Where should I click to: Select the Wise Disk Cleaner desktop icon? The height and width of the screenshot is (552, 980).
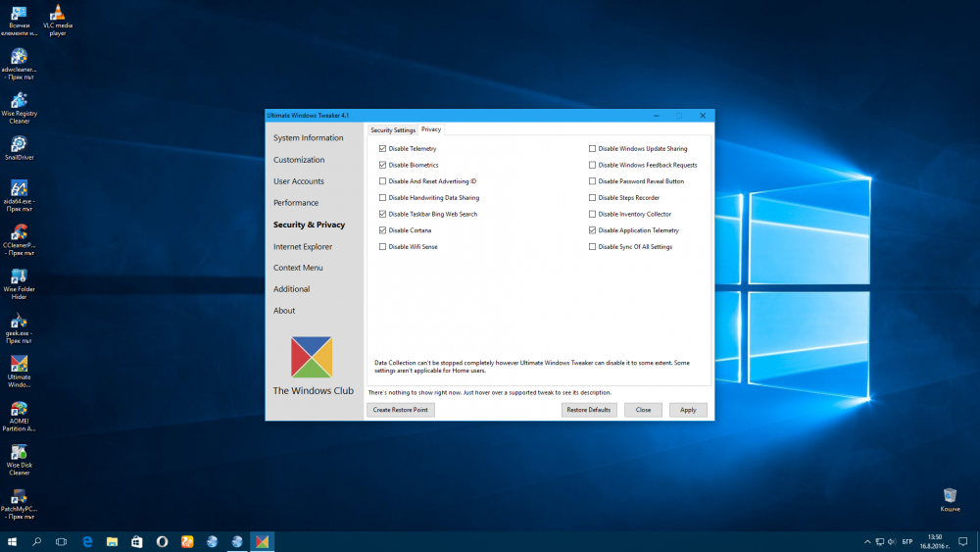(x=19, y=460)
